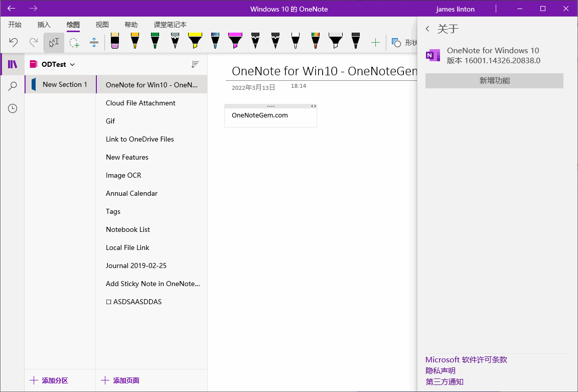Open the 课堂笔记本 tab
The image size is (578, 392).
[170, 25]
